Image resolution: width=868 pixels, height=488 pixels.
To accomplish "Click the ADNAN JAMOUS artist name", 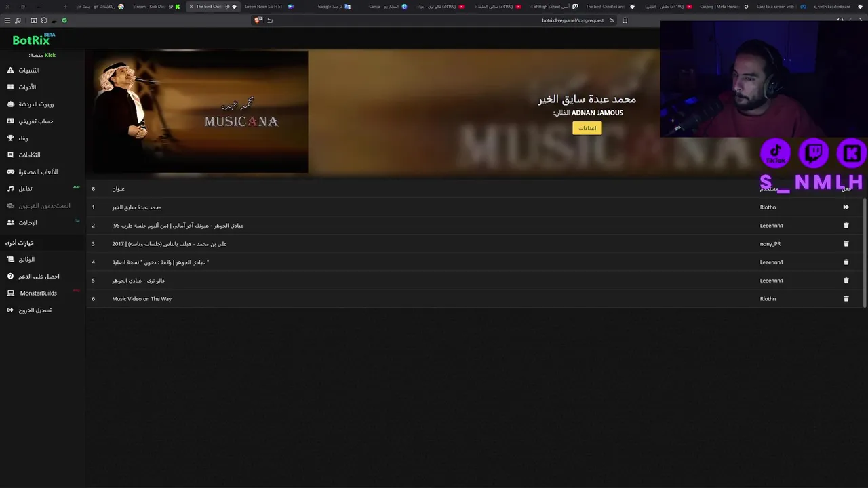I will pos(597,113).
